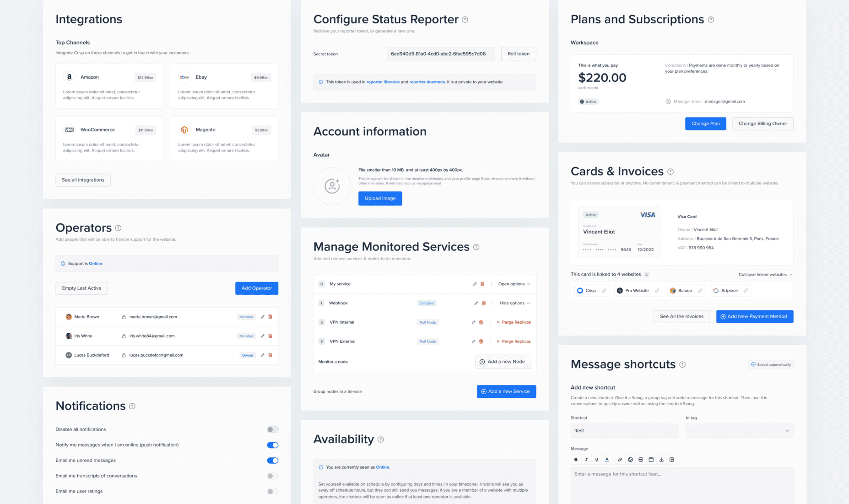849x504 pixels.
Task: Expand Open options for My service
Action: 514,284
